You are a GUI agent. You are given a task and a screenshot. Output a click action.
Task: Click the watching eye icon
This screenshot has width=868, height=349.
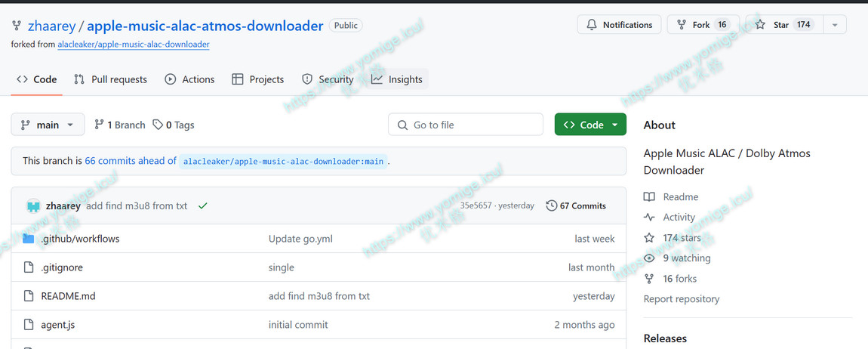click(x=649, y=258)
